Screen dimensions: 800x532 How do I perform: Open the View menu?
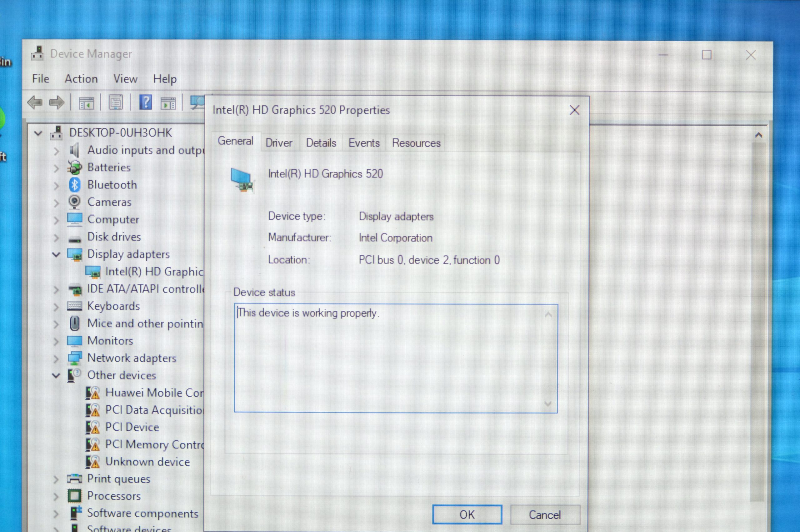126,79
